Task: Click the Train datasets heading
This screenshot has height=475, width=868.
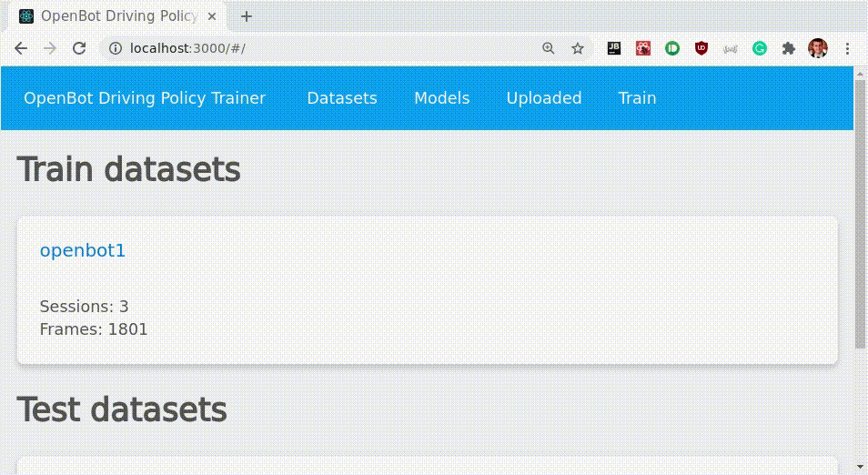Action: coord(128,169)
